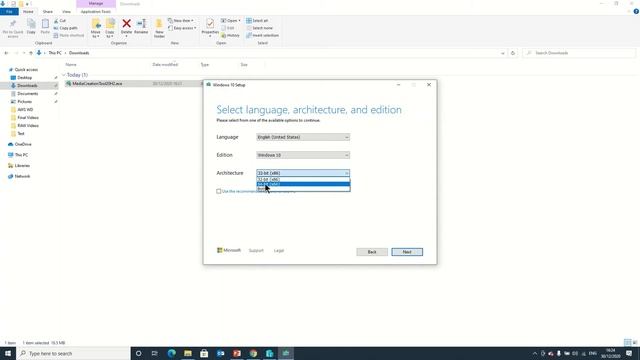Click This PC in the address breadcrumb

coord(55,53)
